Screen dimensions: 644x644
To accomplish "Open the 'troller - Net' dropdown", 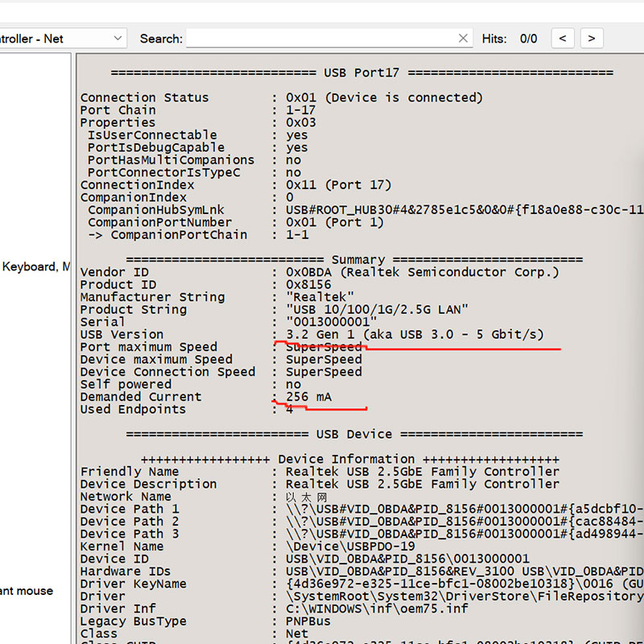I will pyautogui.click(x=63, y=39).
